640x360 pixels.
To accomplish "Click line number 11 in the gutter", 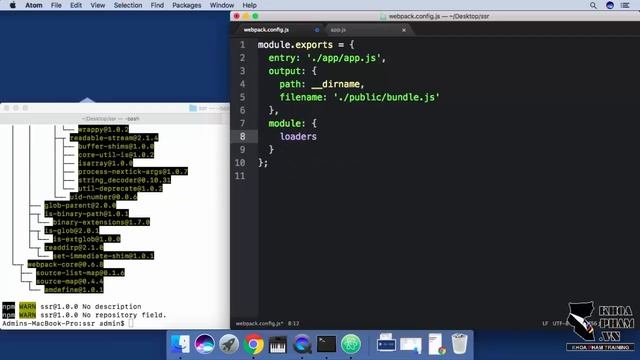I will [x=240, y=176].
